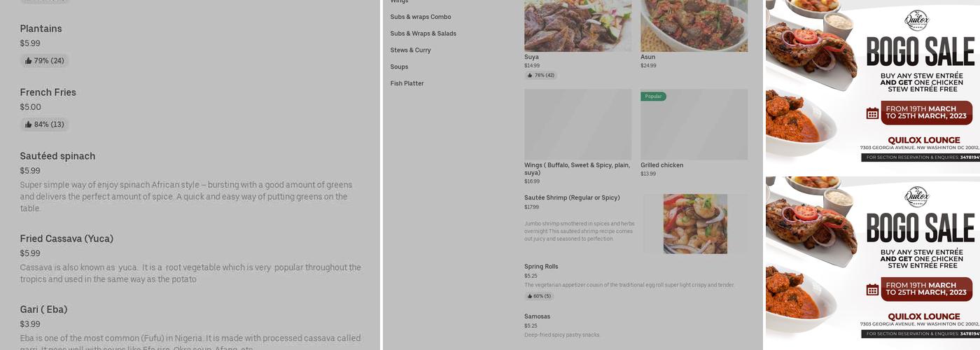Image resolution: width=980 pixels, height=350 pixels.
Task: Click the thumbs-up rating icon under French Fries
Action: 29,125
